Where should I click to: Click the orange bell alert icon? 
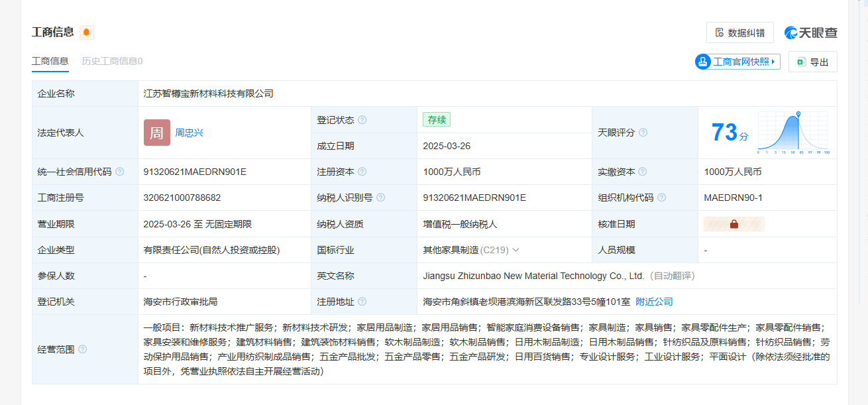pyautogui.click(x=87, y=32)
